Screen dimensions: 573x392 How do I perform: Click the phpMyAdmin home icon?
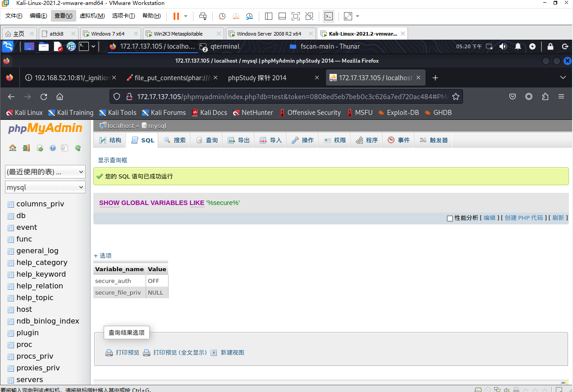13,148
